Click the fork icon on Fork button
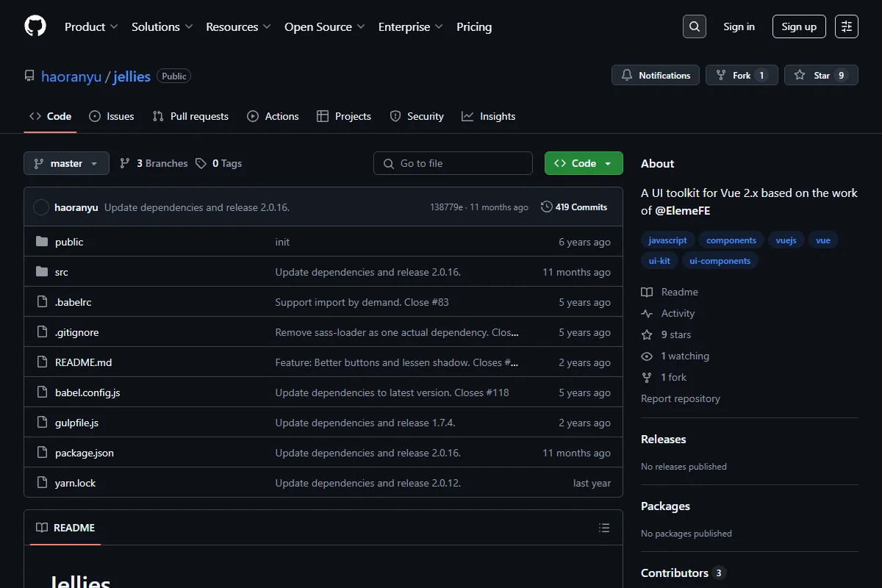The width and height of the screenshot is (882, 588). (721, 76)
